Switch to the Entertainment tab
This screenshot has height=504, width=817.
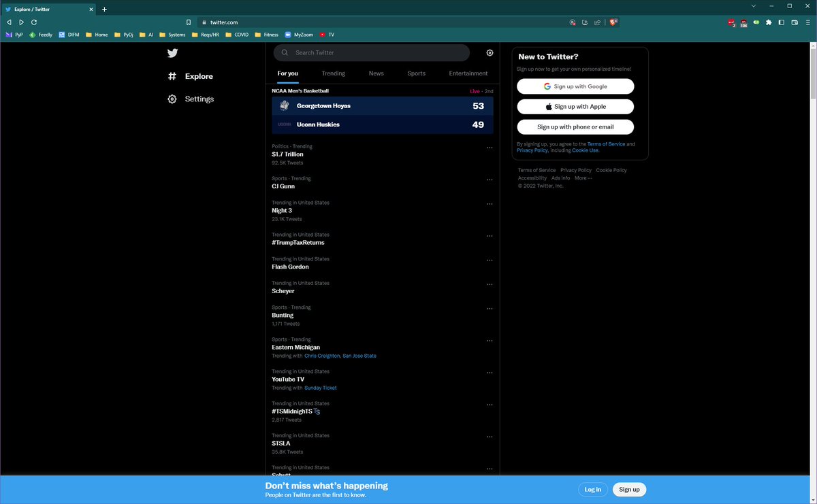point(468,73)
